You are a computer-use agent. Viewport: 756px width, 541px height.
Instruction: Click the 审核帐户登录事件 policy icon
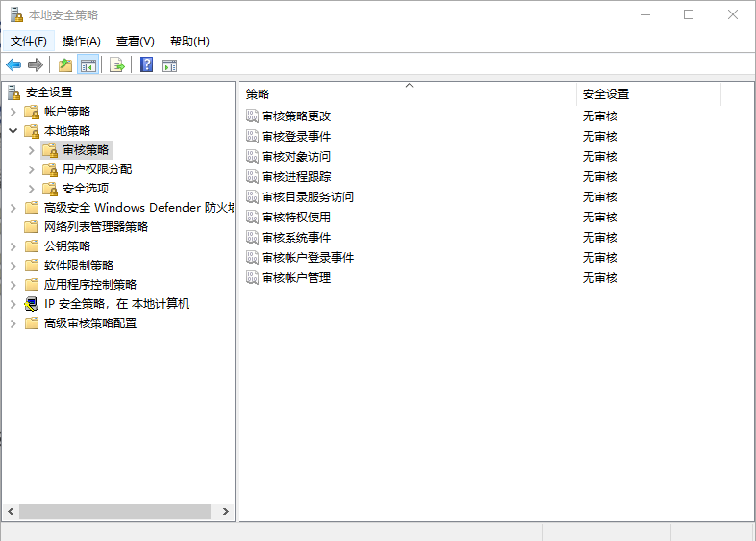[x=252, y=258]
